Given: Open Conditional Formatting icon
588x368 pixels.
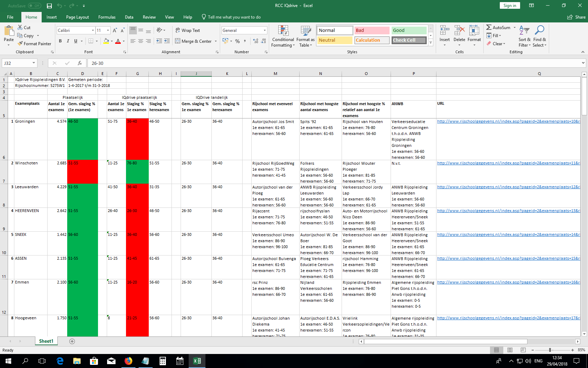Looking at the screenshot, I should 283,31.
